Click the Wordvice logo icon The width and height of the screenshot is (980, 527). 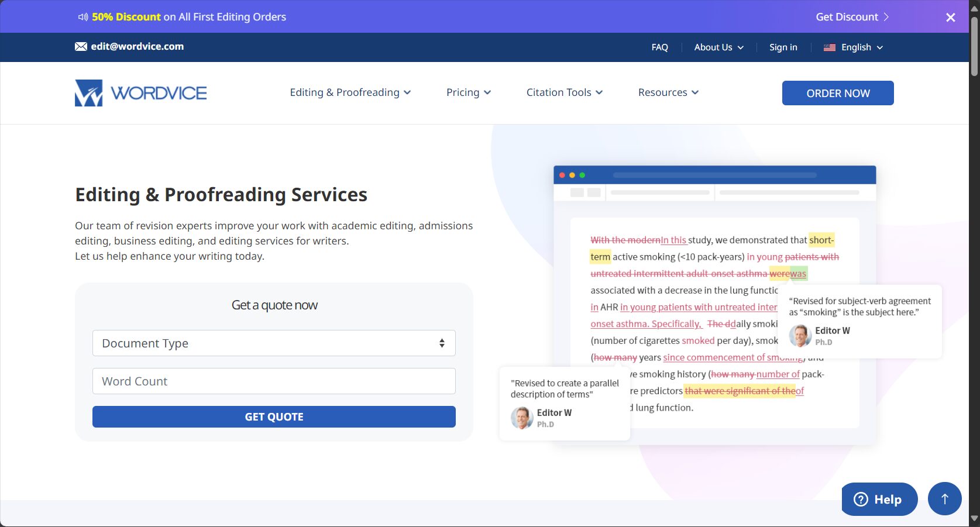click(x=89, y=93)
